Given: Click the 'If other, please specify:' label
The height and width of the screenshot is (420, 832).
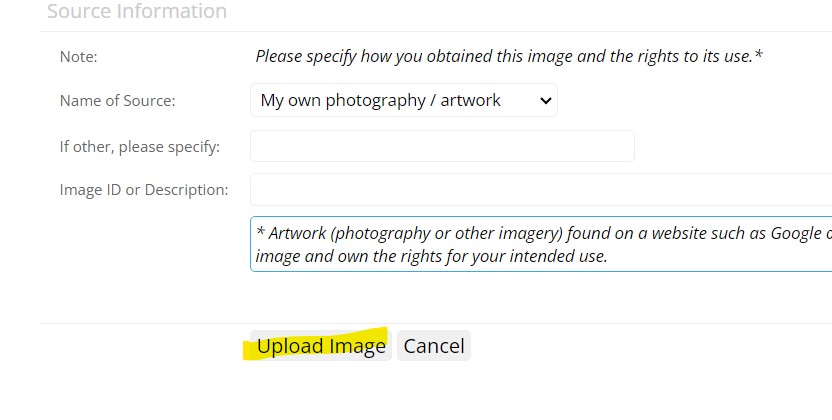Looking at the screenshot, I should (140, 146).
